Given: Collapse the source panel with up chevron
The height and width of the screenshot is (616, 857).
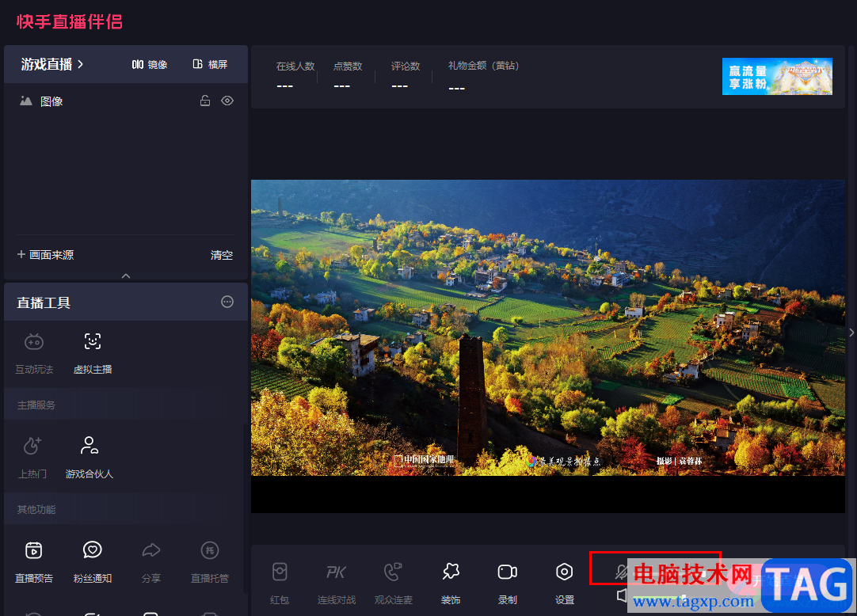Looking at the screenshot, I should (126, 276).
